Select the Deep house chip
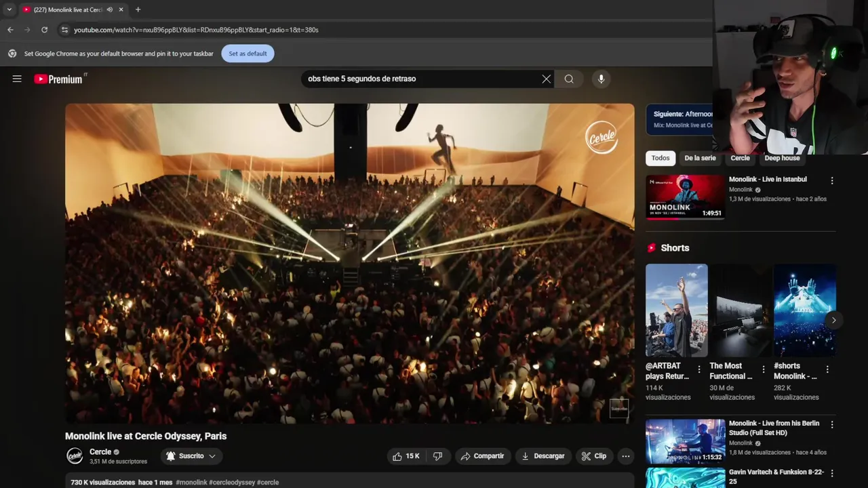Screen dimensions: 868x488 click(x=782, y=158)
